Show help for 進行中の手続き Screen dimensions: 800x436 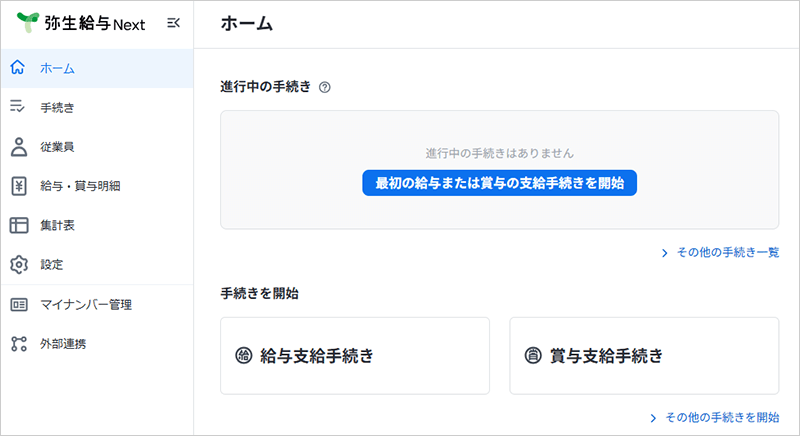pos(325,87)
